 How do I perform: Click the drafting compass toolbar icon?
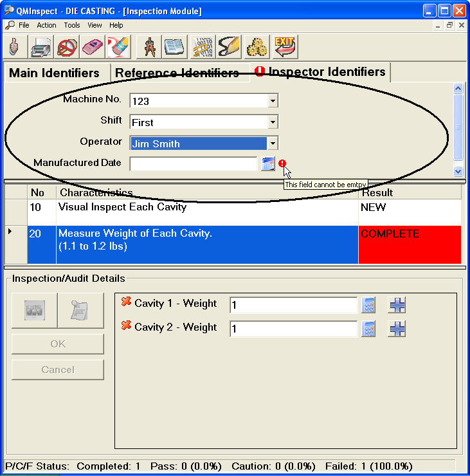click(150, 46)
